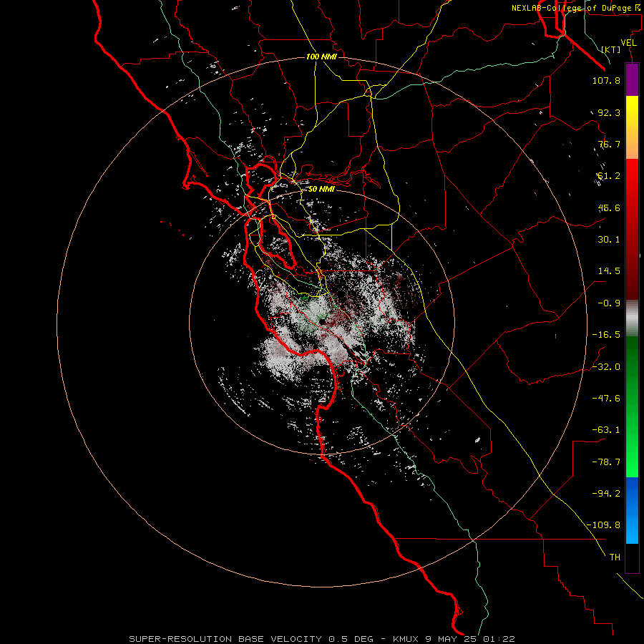Click the 61.2 velocity scale label

point(609,176)
